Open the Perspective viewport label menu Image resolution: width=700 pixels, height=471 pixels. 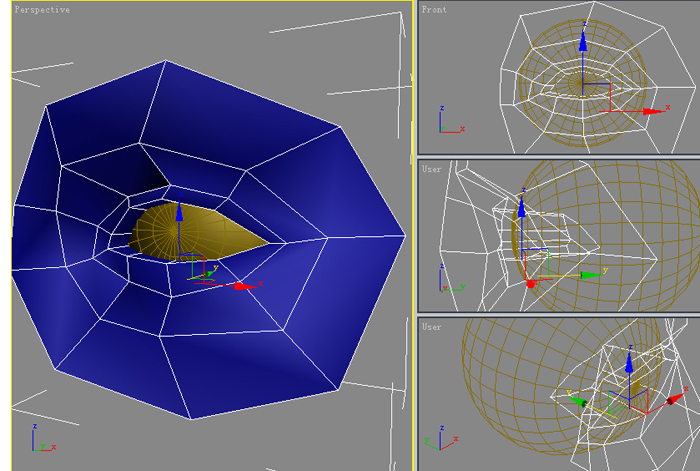click(42, 9)
